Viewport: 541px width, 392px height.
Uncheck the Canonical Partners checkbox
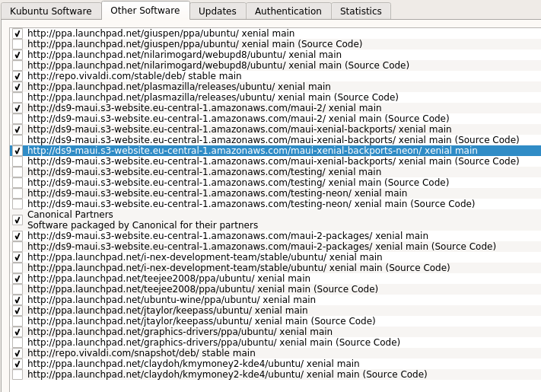click(x=18, y=220)
